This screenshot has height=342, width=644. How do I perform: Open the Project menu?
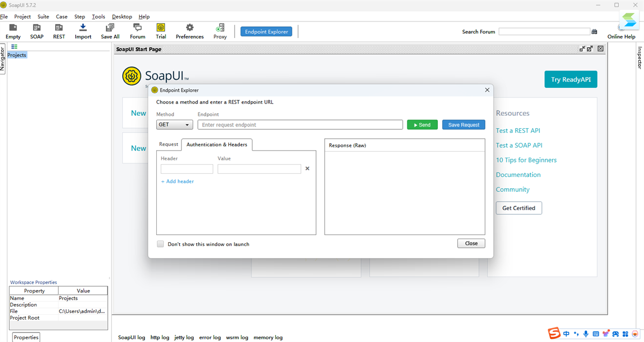point(23,17)
